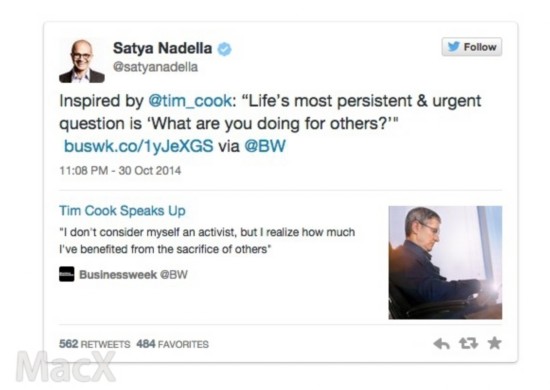Click the blue verified badge icon
This screenshot has height=390, width=550.
(224, 49)
